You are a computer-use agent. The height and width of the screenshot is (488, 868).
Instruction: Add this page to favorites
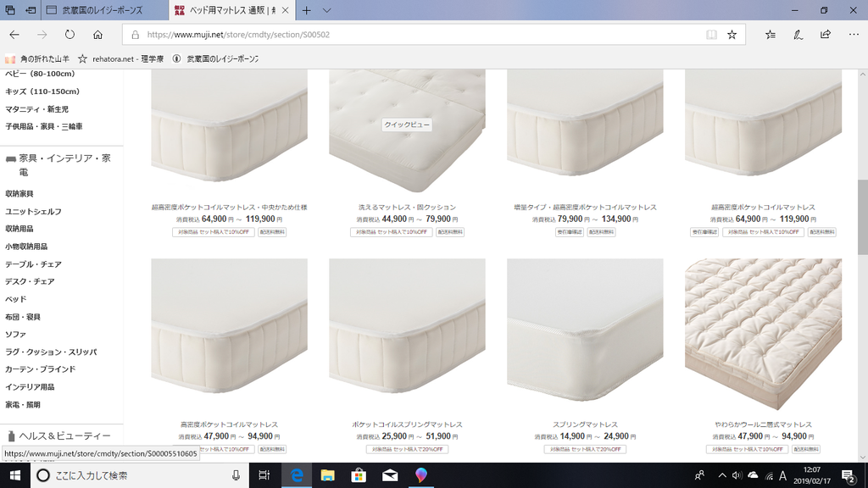pos(732,34)
